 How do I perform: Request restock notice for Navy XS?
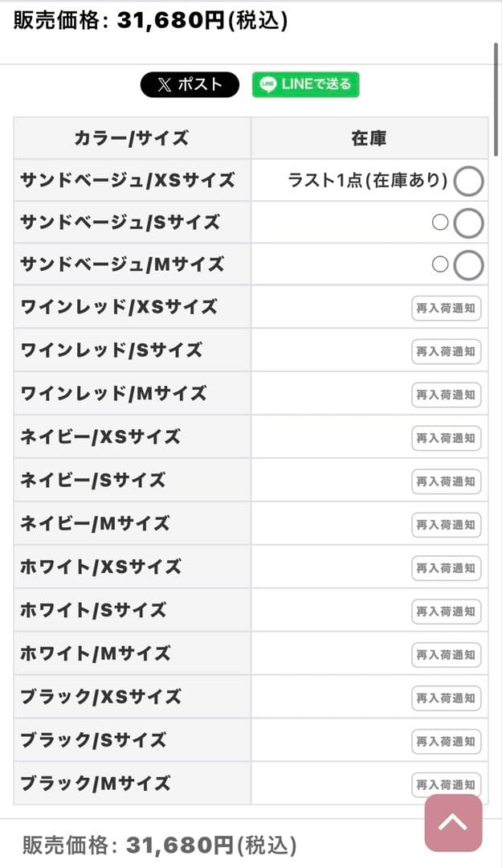point(446,438)
